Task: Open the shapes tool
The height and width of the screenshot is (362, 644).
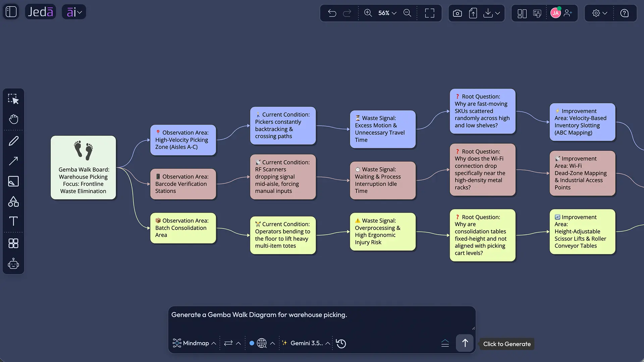Action: [x=13, y=201]
